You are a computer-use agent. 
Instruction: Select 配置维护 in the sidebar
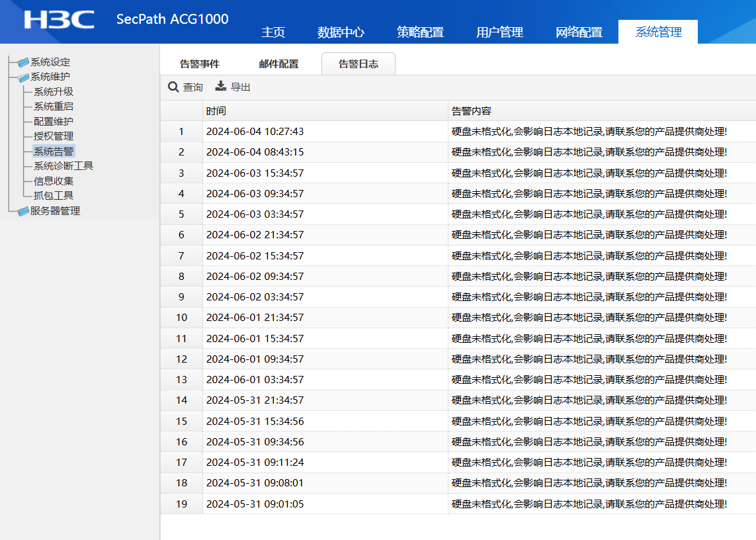(54, 122)
